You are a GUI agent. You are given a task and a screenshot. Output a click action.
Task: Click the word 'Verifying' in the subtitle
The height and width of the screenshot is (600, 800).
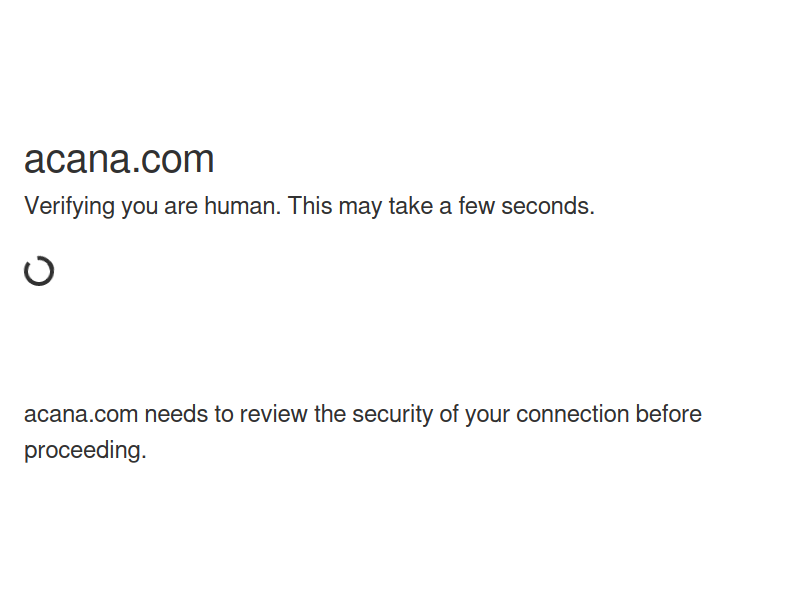(x=69, y=207)
